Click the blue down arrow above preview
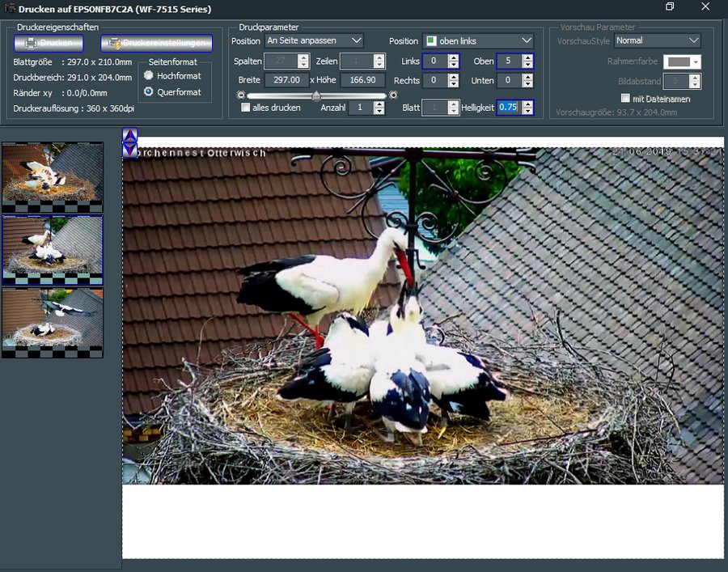Screen dimensions: 728x572 [x=129, y=150]
